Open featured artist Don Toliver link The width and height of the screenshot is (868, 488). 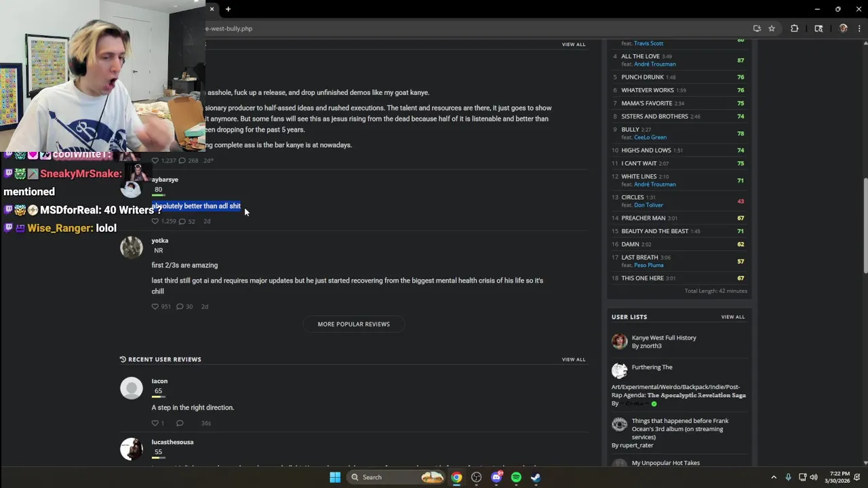tap(648, 205)
